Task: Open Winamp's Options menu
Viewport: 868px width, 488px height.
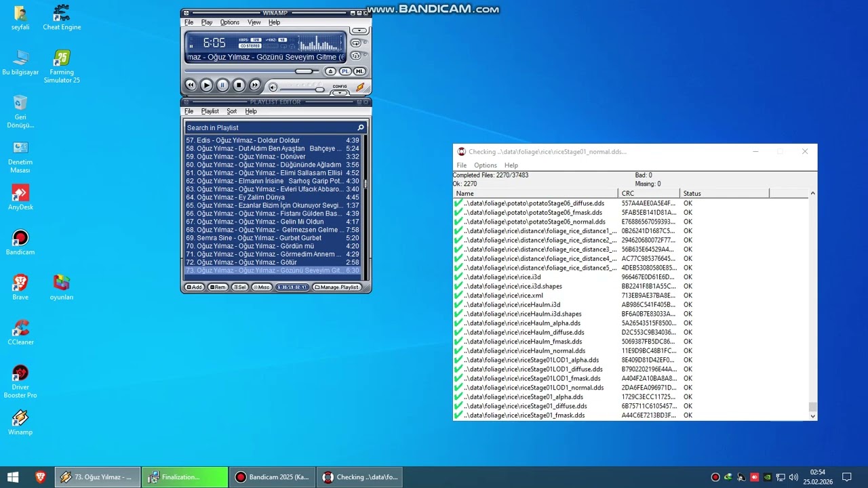Action: pos(230,22)
